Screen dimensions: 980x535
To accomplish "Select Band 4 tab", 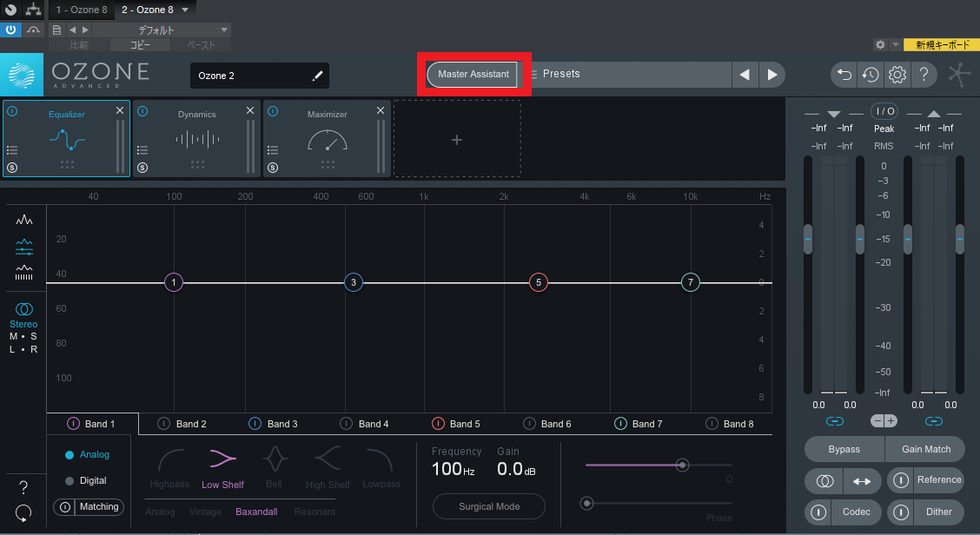I will pos(364,424).
